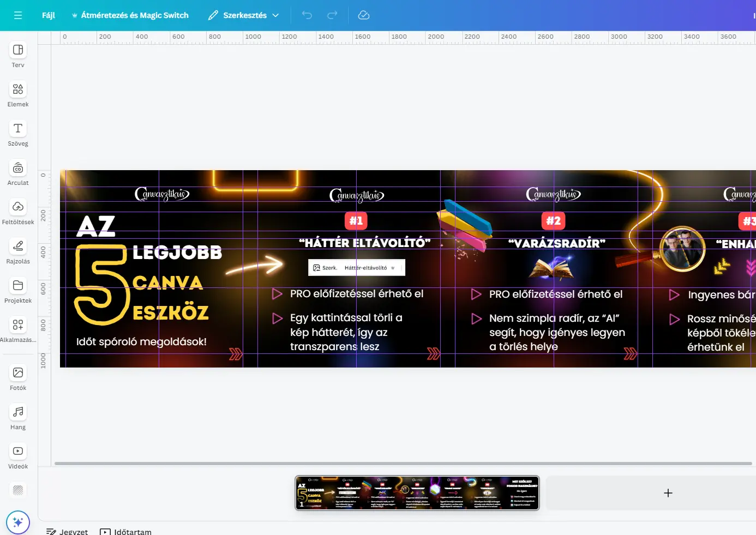Open the striped background panel icon

point(18,490)
